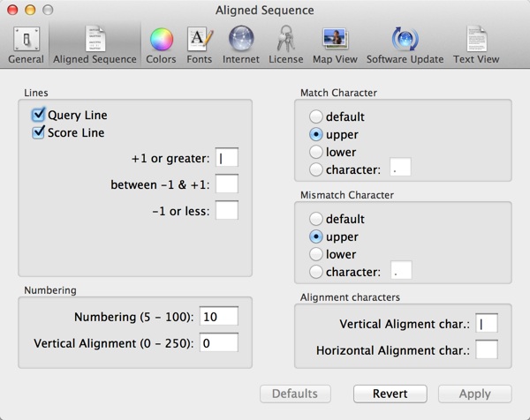
Task: Click the Horizontal Alignment char. field
Action: [x=486, y=350]
